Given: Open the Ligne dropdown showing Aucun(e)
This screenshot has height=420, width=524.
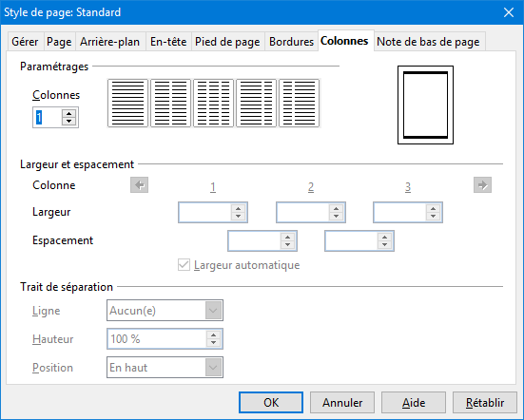Looking at the screenshot, I should tap(165, 311).
